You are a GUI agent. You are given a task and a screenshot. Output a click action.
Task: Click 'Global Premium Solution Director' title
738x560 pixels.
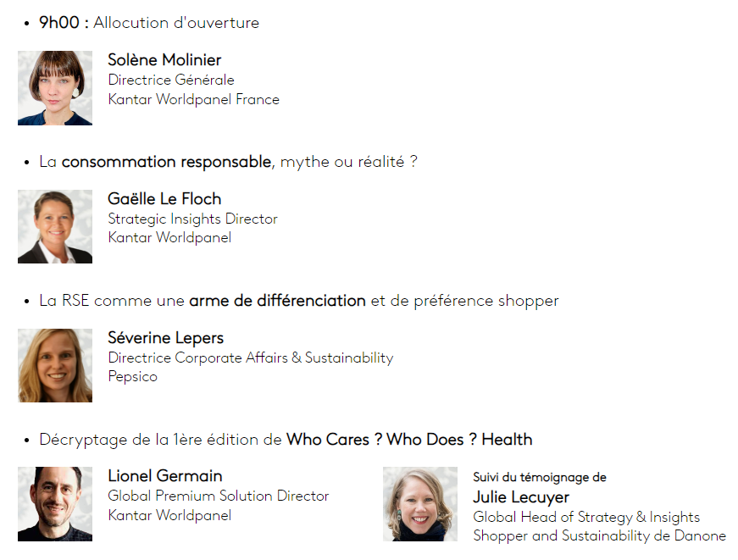point(219,496)
